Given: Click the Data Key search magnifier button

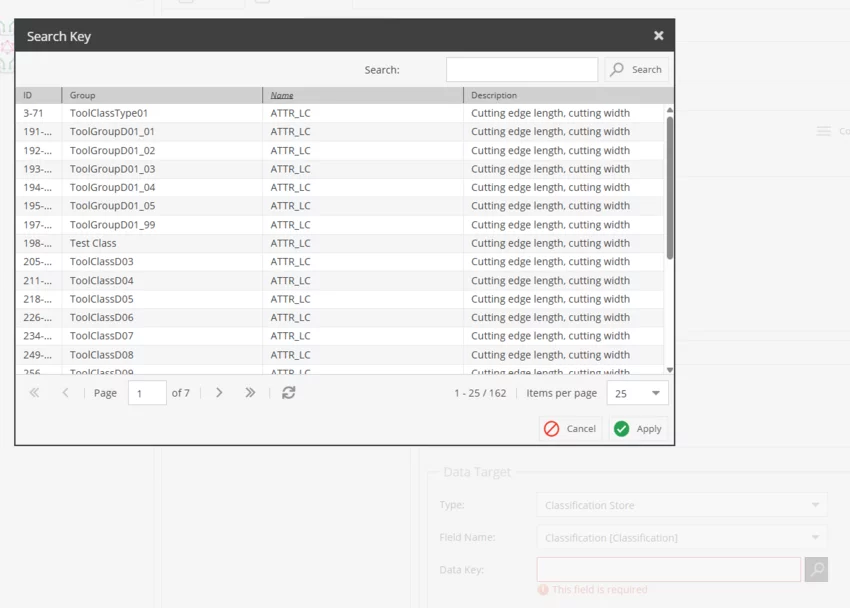Looking at the screenshot, I should pyautogui.click(x=816, y=570).
